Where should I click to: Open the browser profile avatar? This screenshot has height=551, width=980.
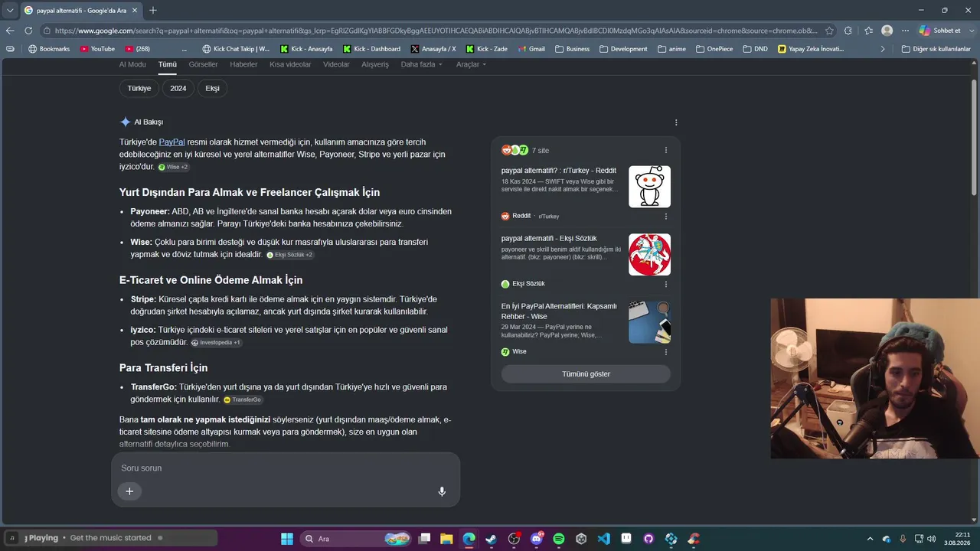887,31
